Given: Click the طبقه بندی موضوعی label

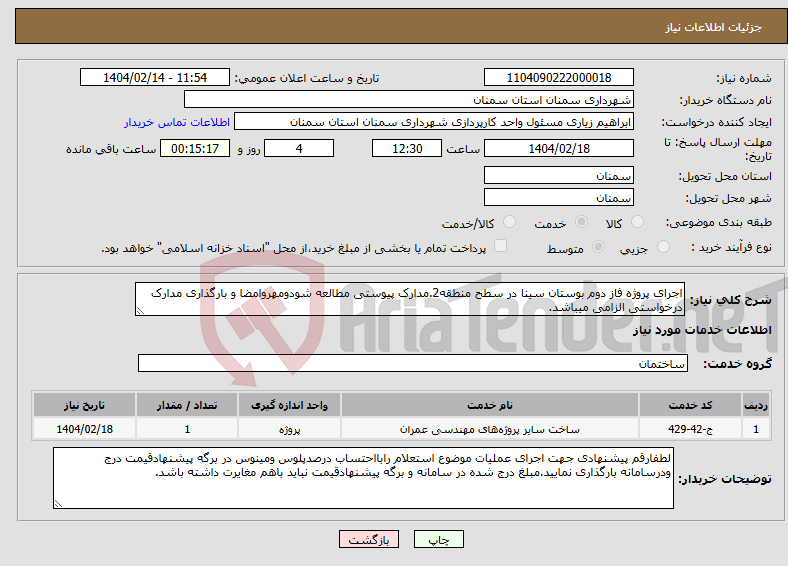Looking at the screenshot, I should pyautogui.click(x=719, y=222).
